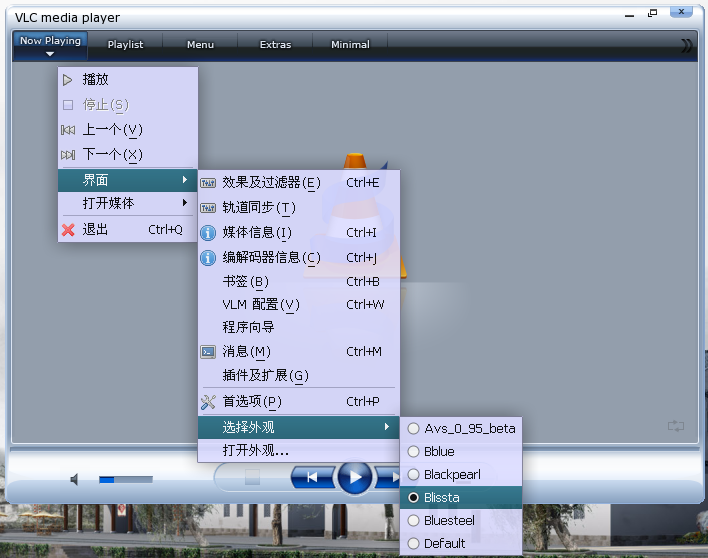Image resolution: width=708 pixels, height=558 pixels.
Task: Adjust the blue volume slider
Action: pyautogui.click(x=126, y=479)
